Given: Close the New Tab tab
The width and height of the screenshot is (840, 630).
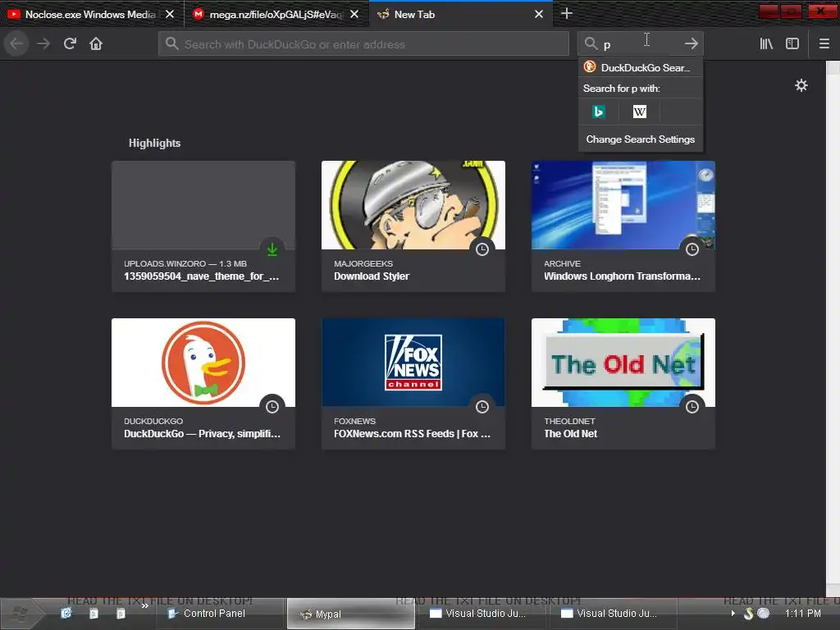Looking at the screenshot, I should click(x=539, y=15).
